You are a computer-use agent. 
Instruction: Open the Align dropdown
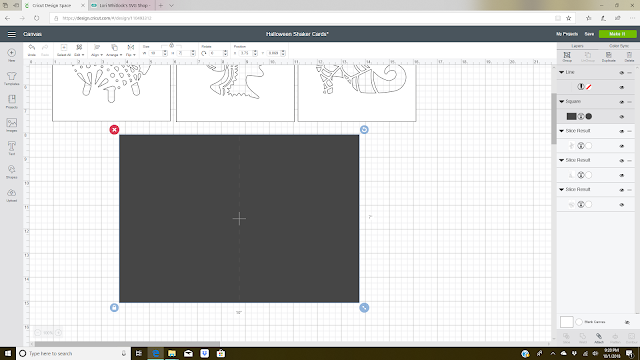tap(96, 50)
